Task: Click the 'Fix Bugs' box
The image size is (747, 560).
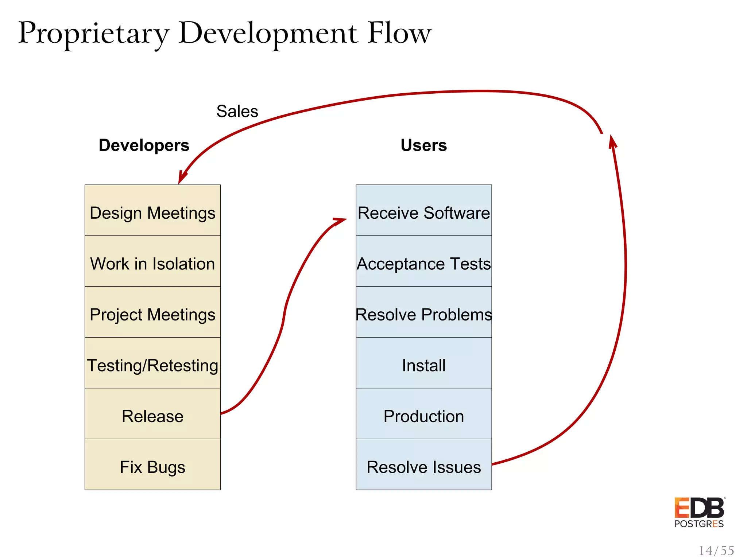Action: click(152, 464)
